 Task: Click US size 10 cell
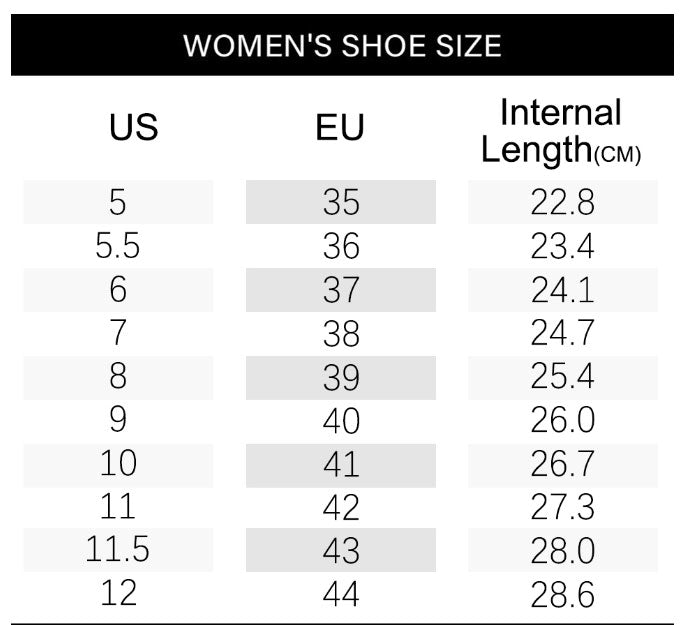[118, 464]
